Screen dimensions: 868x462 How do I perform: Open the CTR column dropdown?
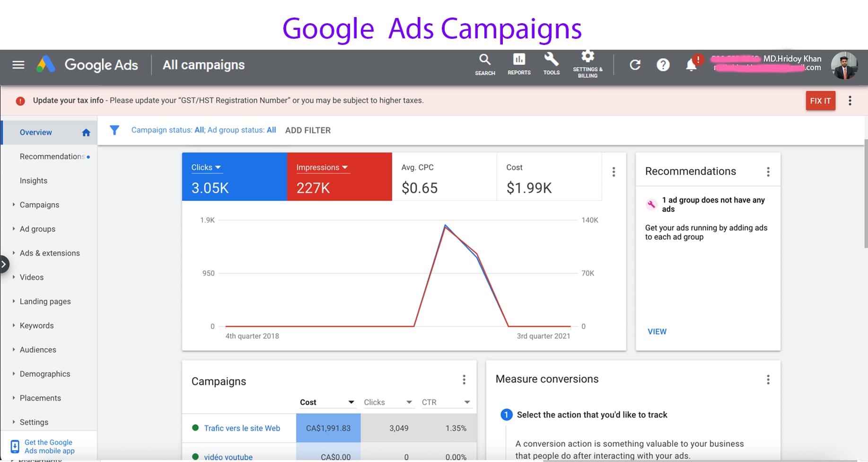point(446,402)
